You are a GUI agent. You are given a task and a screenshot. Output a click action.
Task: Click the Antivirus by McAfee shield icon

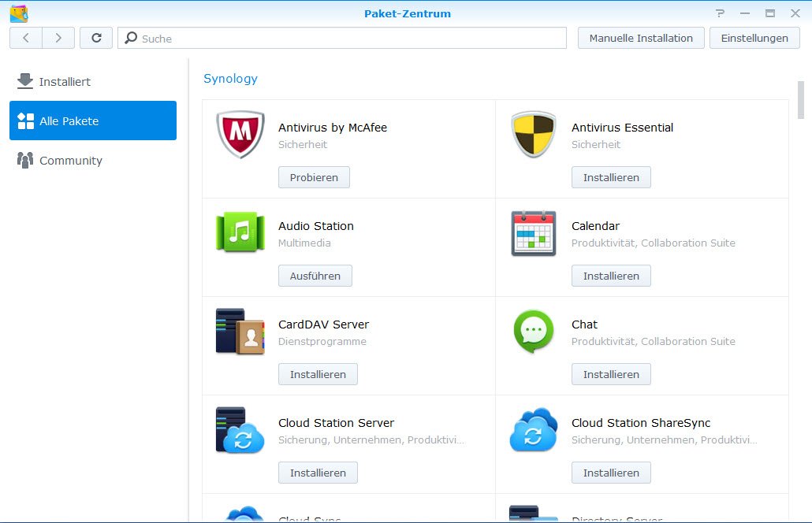click(x=240, y=135)
